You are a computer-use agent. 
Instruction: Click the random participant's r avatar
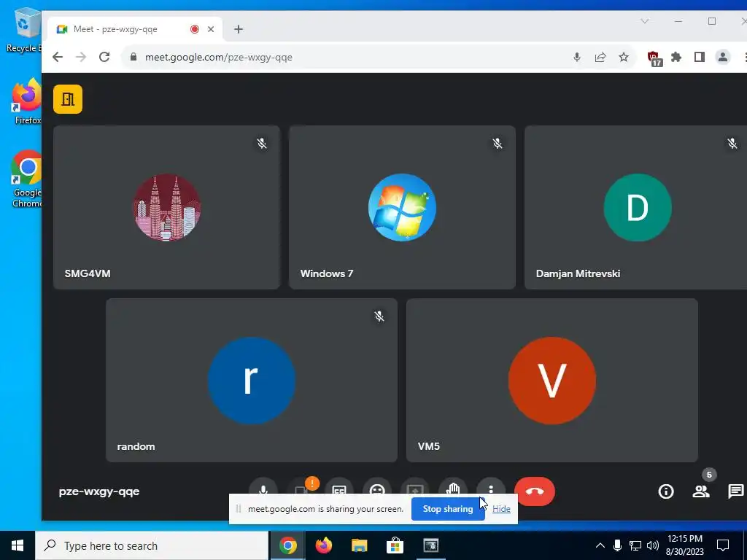tap(252, 381)
